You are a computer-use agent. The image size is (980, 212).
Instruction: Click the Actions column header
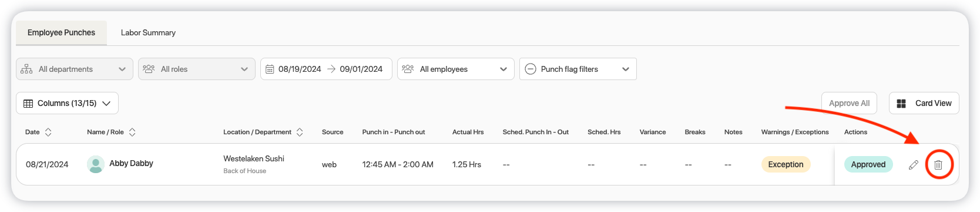[x=855, y=132]
